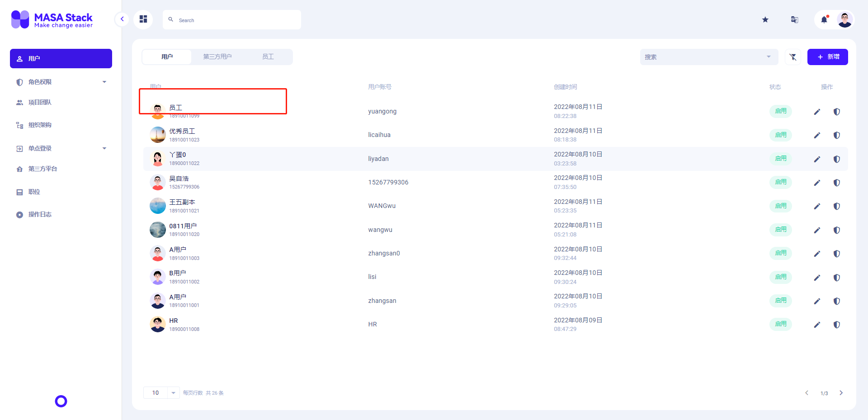Expand the 角色权限 sidebar menu
This screenshot has width=868, height=420.
(x=61, y=82)
